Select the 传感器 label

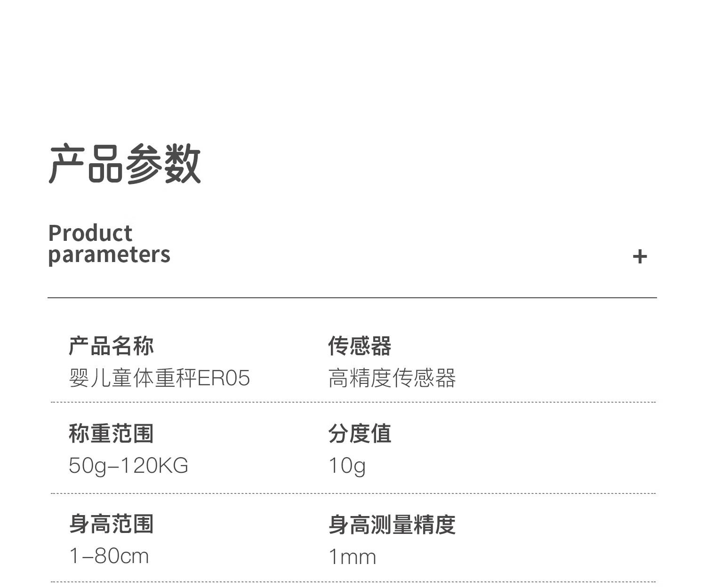tap(360, 346)
